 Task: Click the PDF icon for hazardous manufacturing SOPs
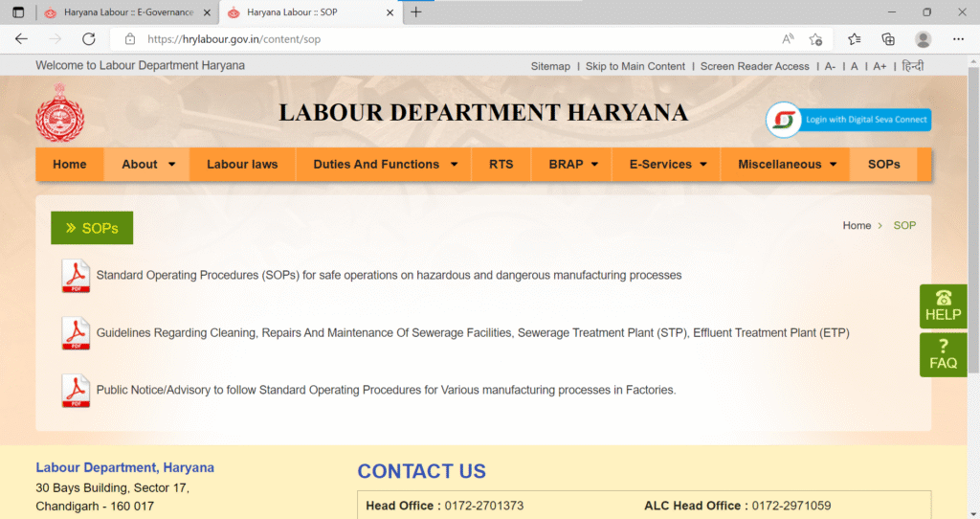pos(76,276)
